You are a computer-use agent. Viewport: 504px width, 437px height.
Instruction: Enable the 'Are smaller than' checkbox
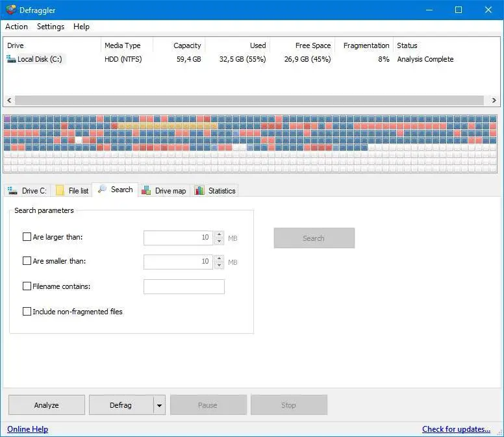point(27,260)
